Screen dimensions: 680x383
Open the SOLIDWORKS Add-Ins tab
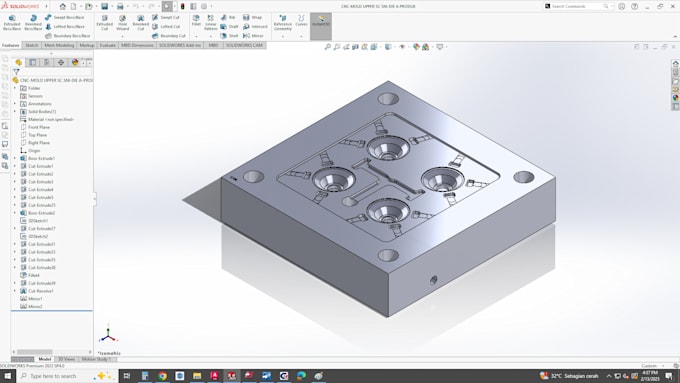click(x=180, y=45)
